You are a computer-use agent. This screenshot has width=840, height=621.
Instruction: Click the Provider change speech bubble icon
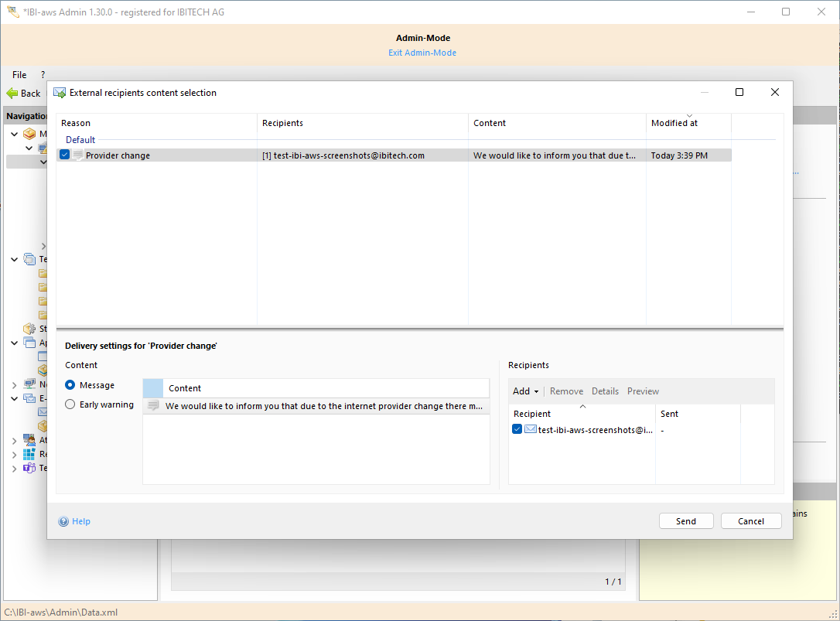78,155
